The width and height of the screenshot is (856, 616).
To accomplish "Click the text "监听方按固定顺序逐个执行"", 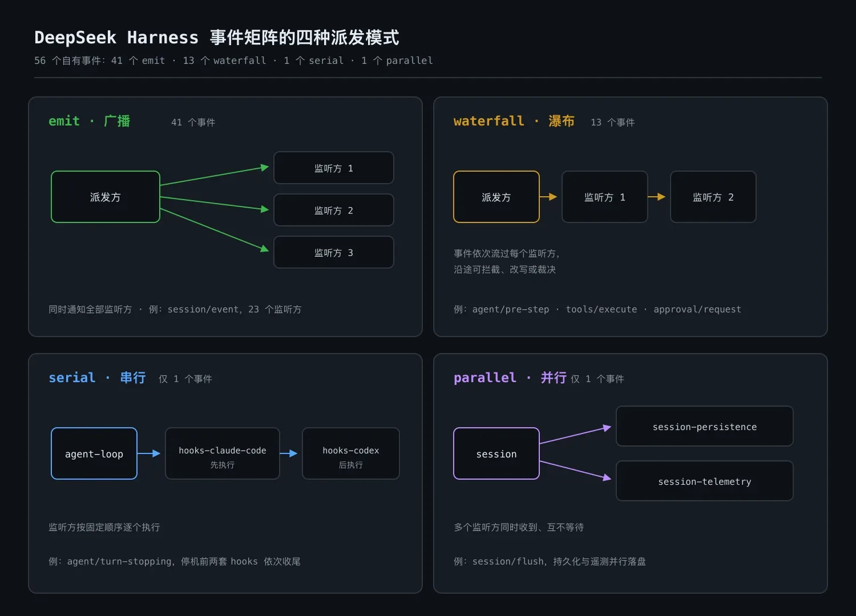I will coord(104,527).
